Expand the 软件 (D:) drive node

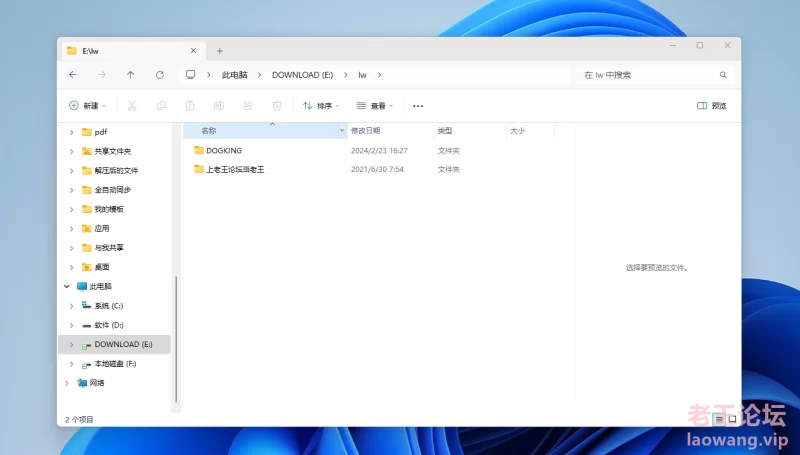[x=71, y=325]
